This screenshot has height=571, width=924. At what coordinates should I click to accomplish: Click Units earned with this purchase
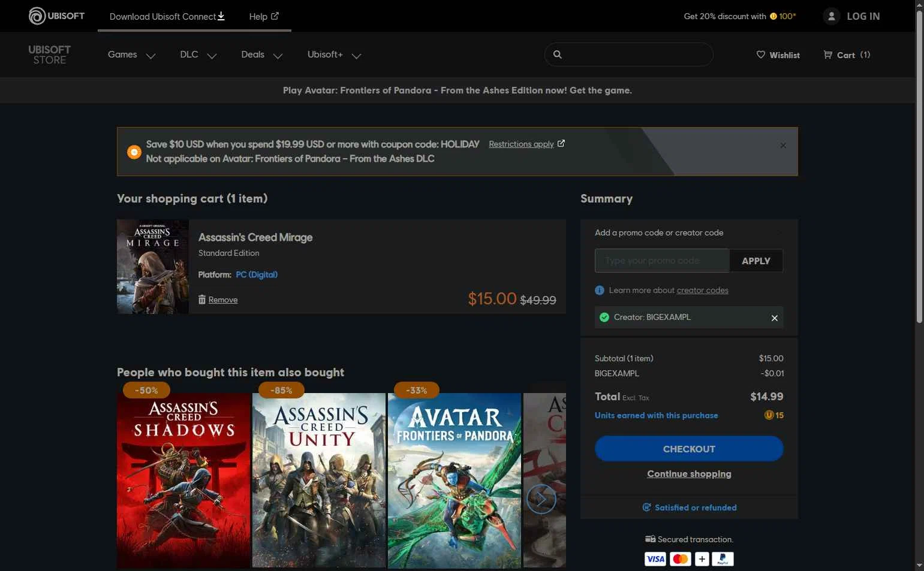click(656, 415)
